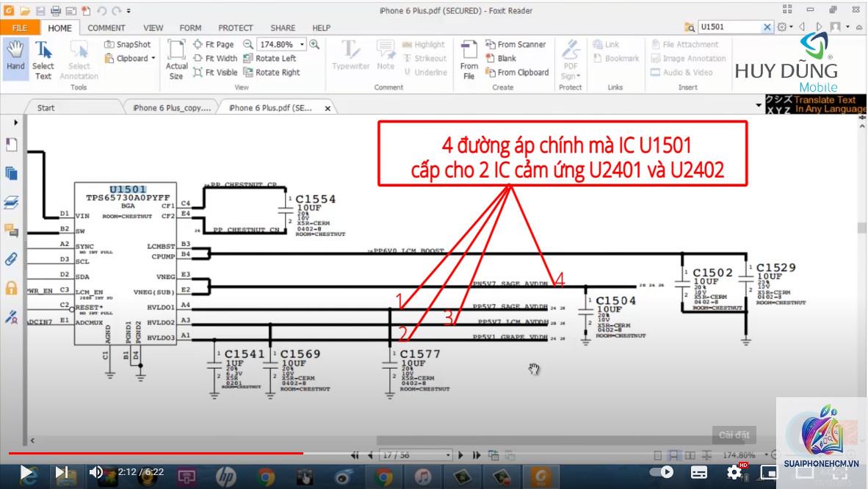Toggle video subtitles
The width and height of the screenshot is (868, 489).
(699, 472)
